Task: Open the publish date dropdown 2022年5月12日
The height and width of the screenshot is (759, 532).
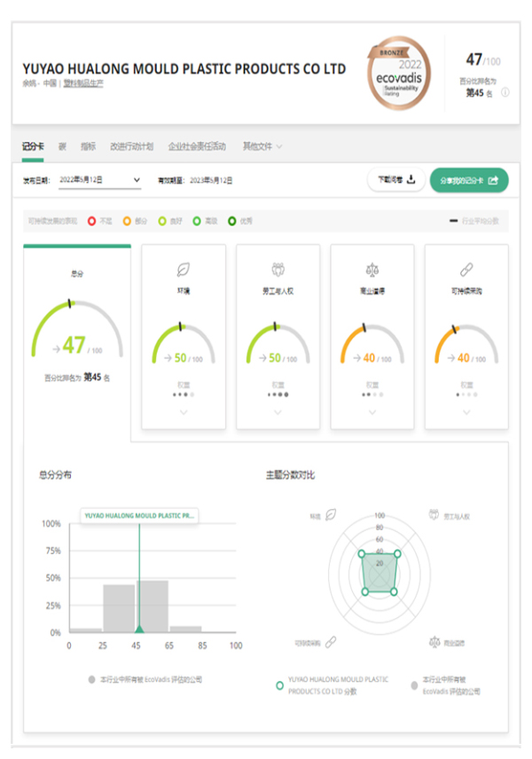Action: (x=99, y=180)
